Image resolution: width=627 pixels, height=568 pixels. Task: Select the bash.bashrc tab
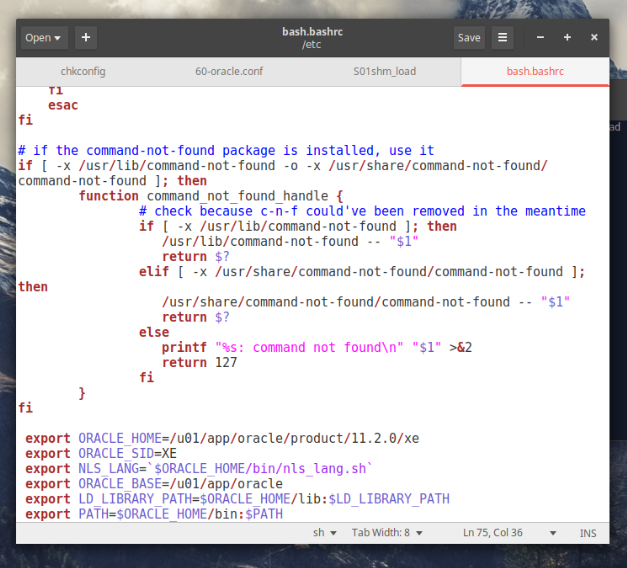click(x=535, y=72)
